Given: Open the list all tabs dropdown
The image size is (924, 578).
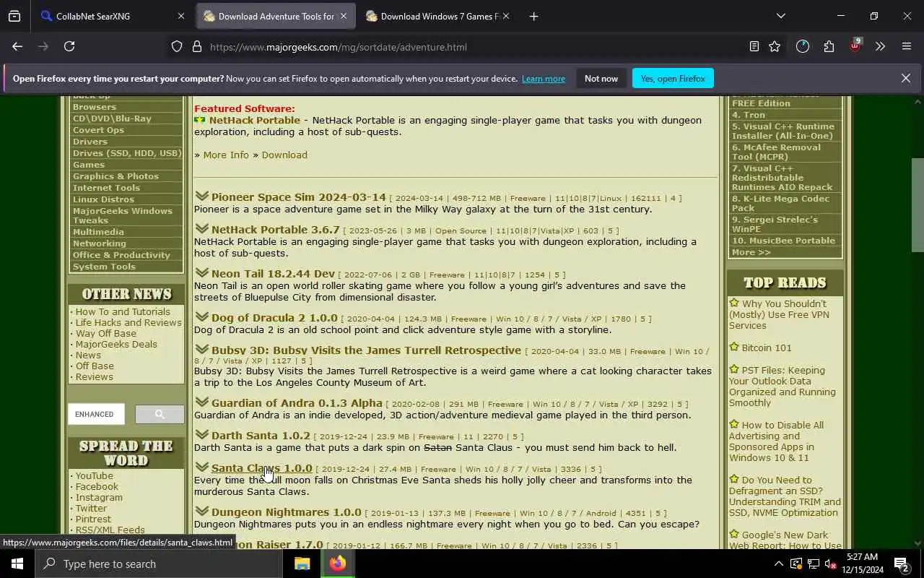Looking at the screenshot, I should [780, 16].
